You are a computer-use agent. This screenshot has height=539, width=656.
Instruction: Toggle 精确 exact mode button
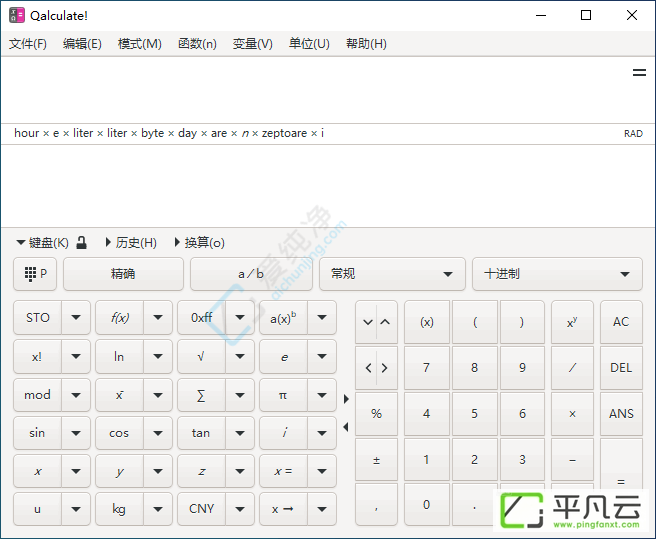(x=123, y=274)
